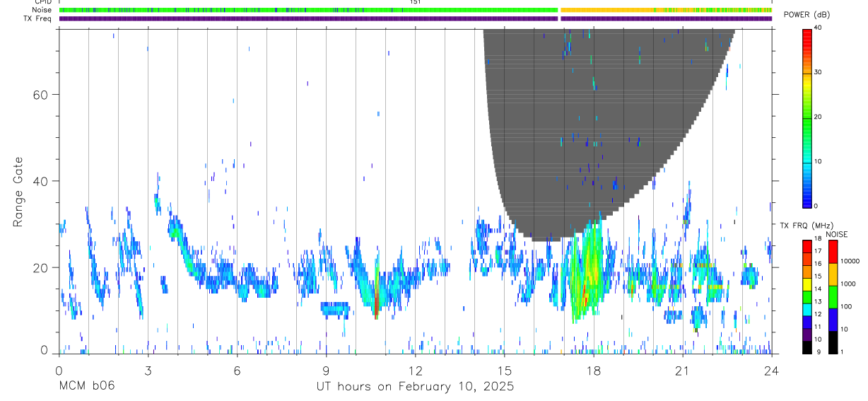
Task: Click the 3 hour tick on the UT axis
Action: pyautogui.click(x=148, y=370)
